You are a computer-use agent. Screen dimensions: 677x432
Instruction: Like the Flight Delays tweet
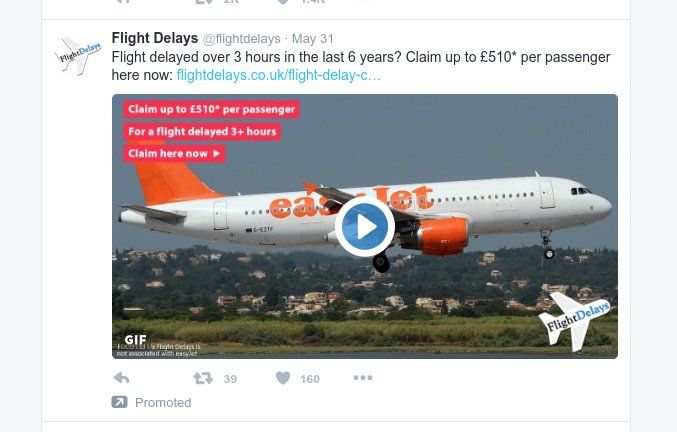click(282, 378)
